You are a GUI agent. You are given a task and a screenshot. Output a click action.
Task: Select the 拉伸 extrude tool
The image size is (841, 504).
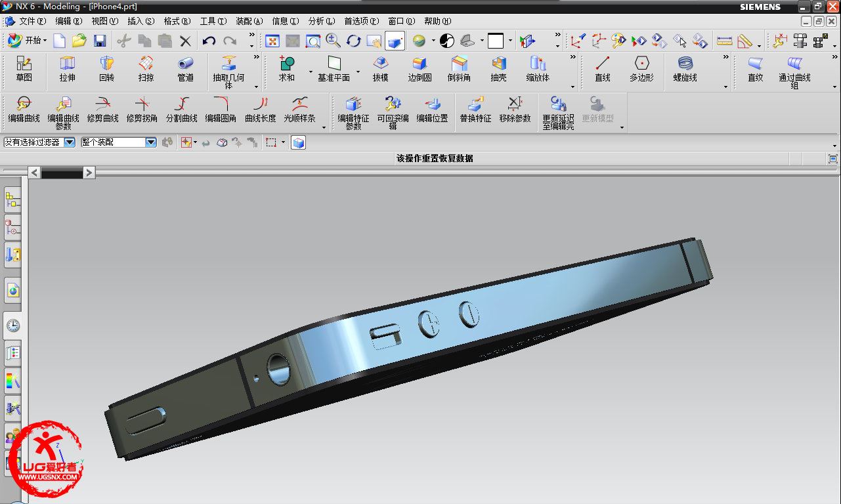coord(68,70)
